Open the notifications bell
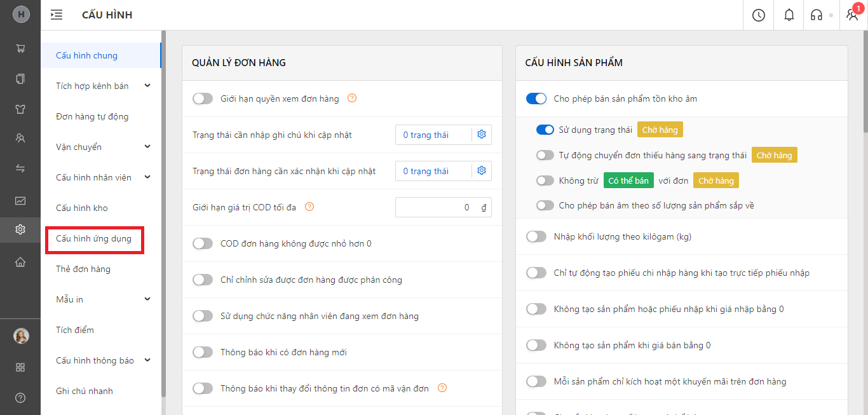868x415 pixels. [789, 15]
